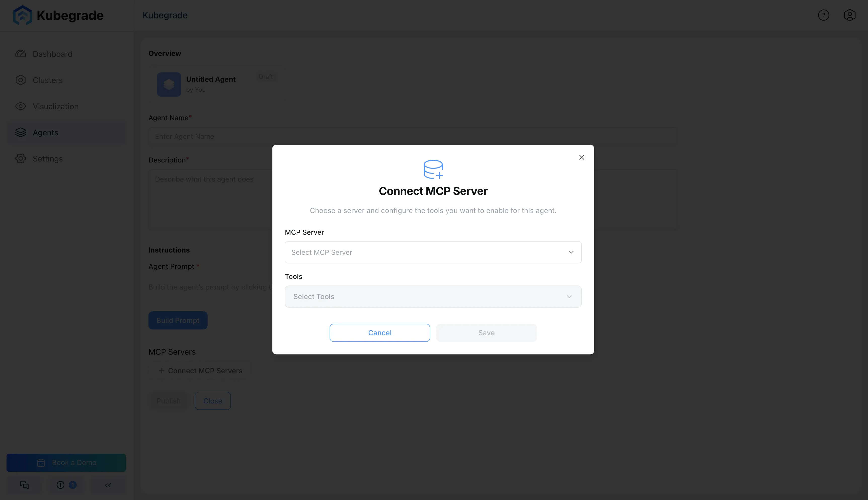Click the Dashboard gauge icon
The image size is (868, 500).
tap(21, 54)
